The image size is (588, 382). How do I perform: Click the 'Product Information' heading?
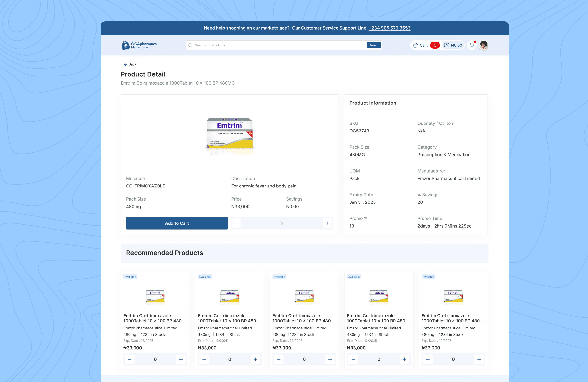[x=373, y=103]
